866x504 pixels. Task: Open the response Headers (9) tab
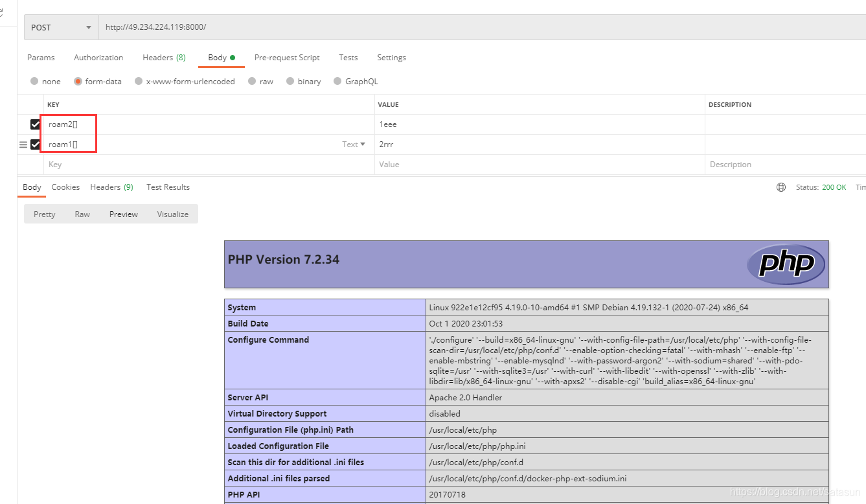(x=111, y=187)
